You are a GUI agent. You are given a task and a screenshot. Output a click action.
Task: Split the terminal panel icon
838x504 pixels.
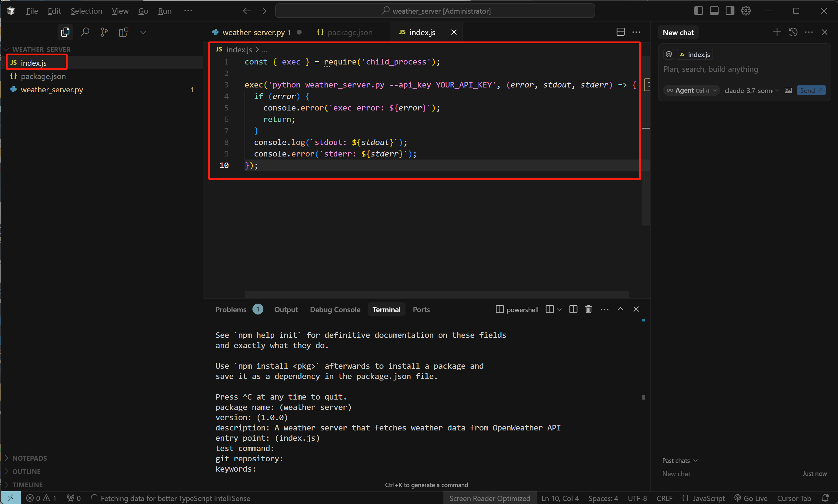(x=573, y=309)
